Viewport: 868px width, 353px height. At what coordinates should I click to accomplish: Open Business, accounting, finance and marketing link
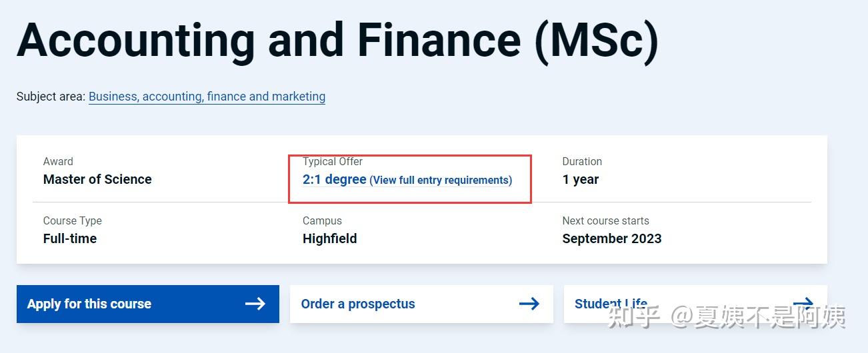click(207, 97)
